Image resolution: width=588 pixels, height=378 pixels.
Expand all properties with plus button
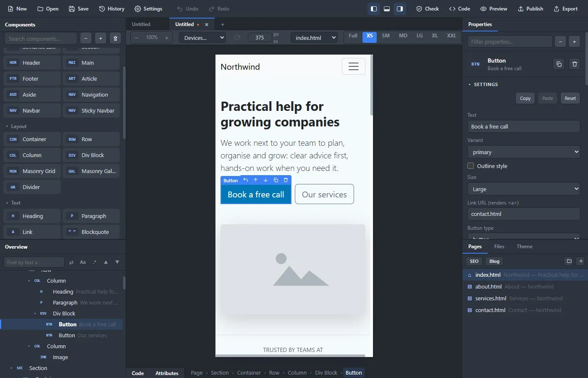574,42
